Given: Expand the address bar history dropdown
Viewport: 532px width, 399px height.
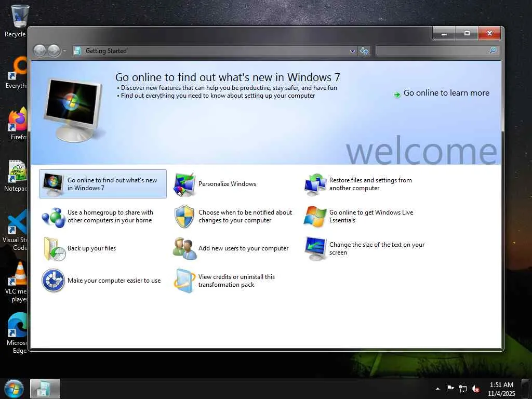Looking at the screenshot, I should pyautogui.click(x=353, y=51).
